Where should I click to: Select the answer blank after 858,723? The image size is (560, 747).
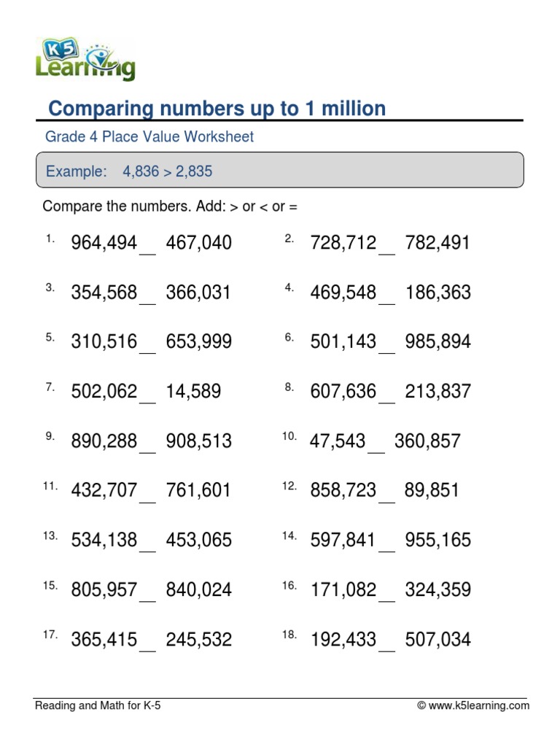pyautogui.click(x=387, y=496)
